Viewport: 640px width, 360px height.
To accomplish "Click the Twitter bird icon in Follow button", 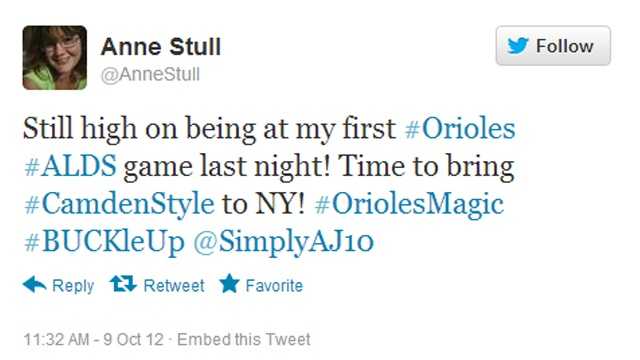I will tap(518, 45).
